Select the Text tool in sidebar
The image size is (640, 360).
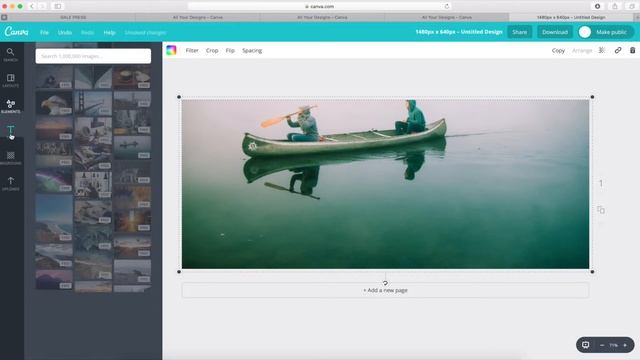[x=11, y=130]
